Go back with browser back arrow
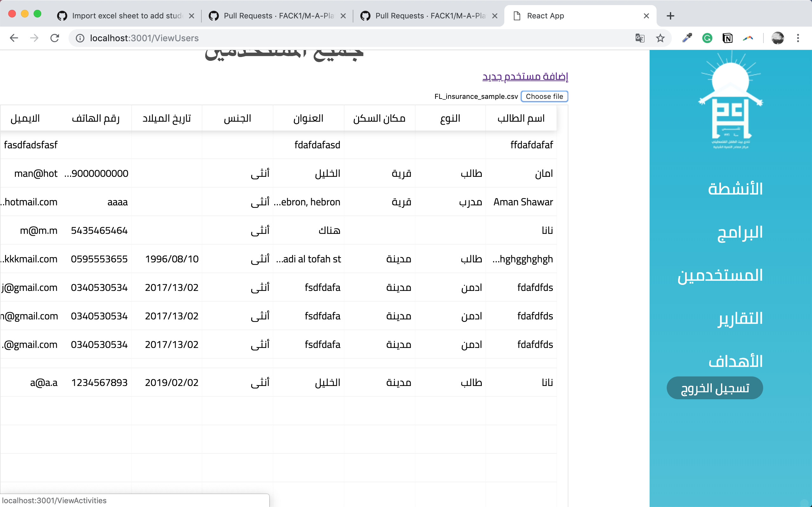Image resolution: width=812 pixels, height=507 pixels. click(x=14, y=38)
